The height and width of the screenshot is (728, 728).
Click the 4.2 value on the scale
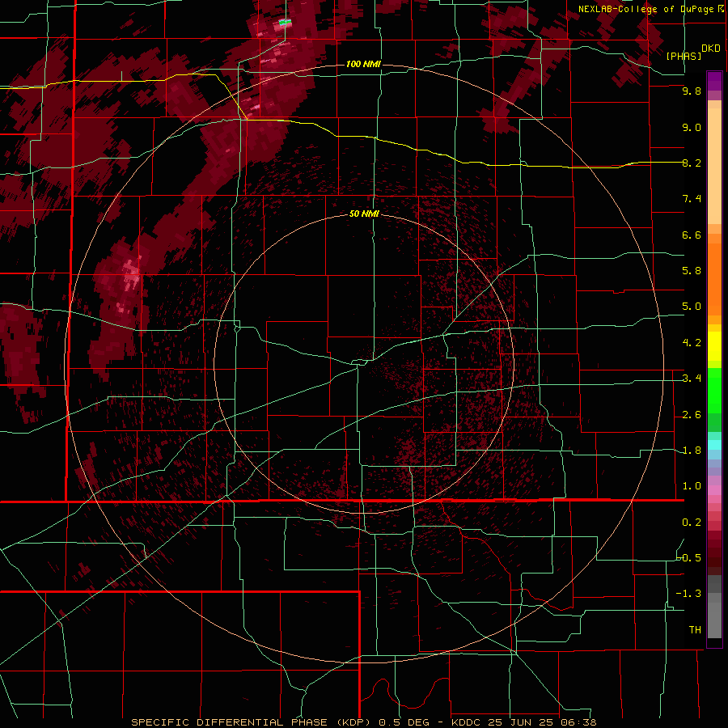pyautogui.click(x=692, y=343)
